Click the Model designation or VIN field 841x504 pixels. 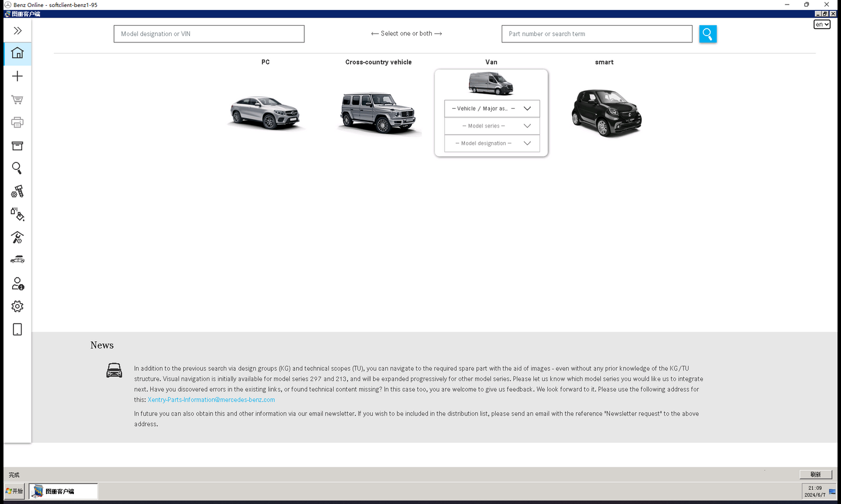click(209, 34)
